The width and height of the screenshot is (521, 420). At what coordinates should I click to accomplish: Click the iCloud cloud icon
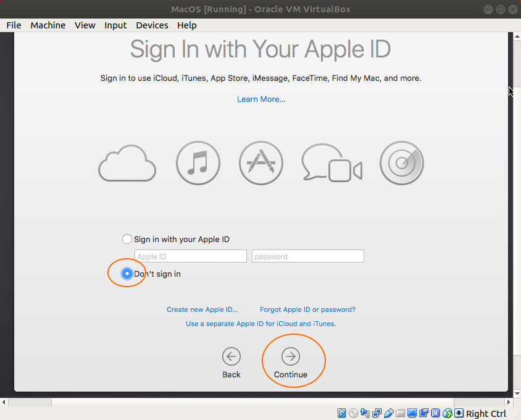[127, 163]
